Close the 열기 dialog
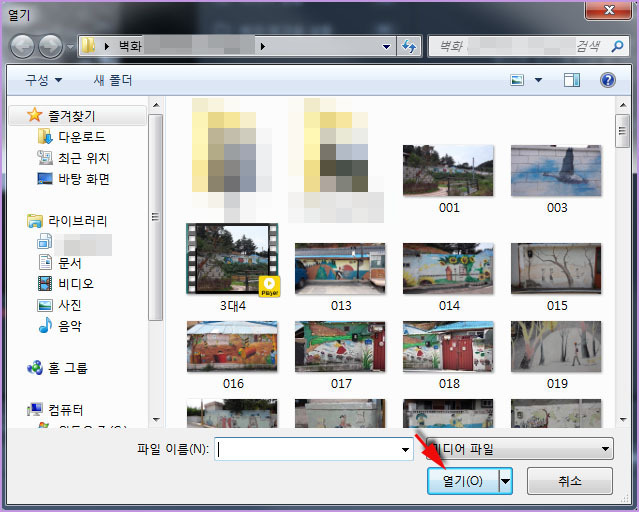This screenshot has width=639, height=512. [x=609, y=10]
